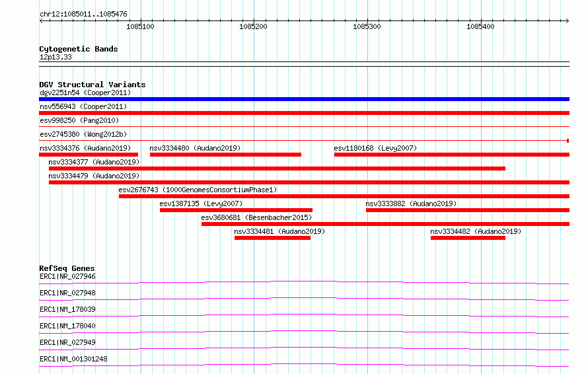Select the dgv2251n54 (Cooper2011) label

coord(85,93)
